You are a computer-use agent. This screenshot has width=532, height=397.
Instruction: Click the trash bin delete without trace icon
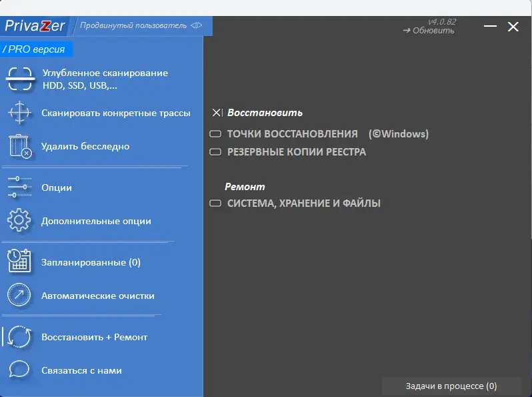pyautogui.click(x=20, y=146)
